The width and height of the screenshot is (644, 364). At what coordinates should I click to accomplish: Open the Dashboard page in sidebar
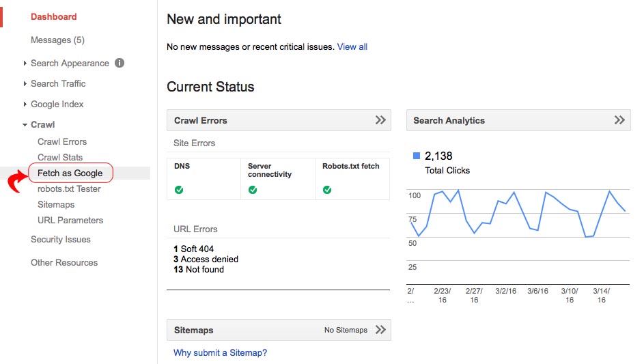(x=54, y=16)
